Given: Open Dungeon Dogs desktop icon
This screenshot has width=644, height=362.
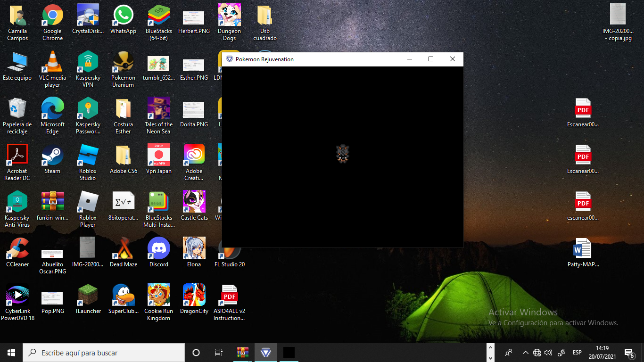Looking at the screenshot, I should 230,16.
